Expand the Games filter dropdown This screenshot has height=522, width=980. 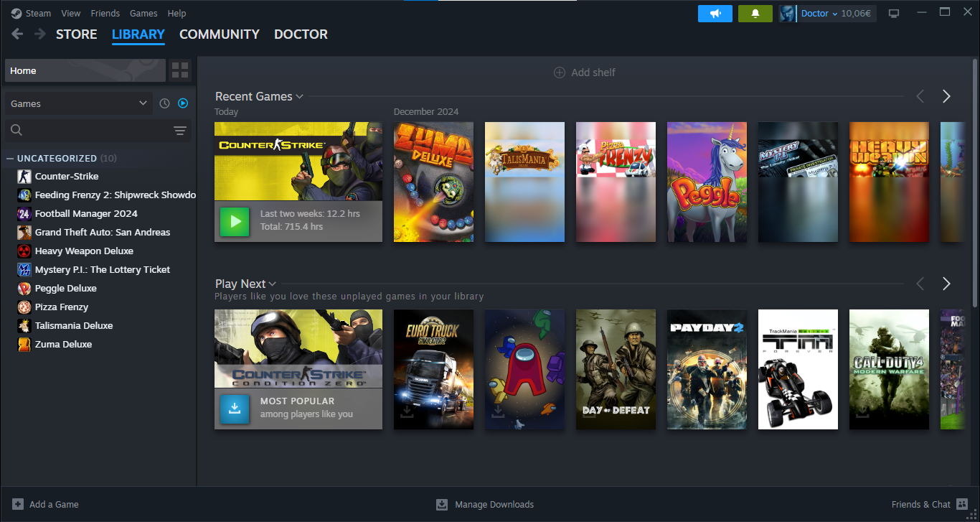click(x=78, y=103)
